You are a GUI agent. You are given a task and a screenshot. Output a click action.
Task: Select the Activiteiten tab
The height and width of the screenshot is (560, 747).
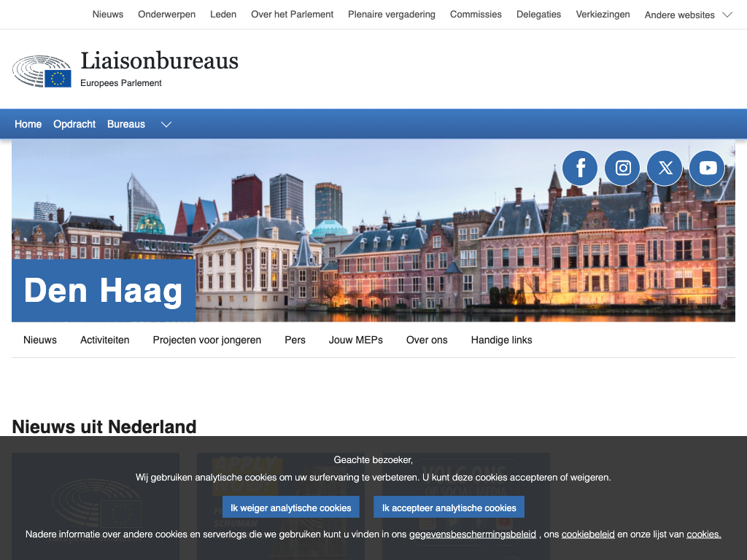105,340
